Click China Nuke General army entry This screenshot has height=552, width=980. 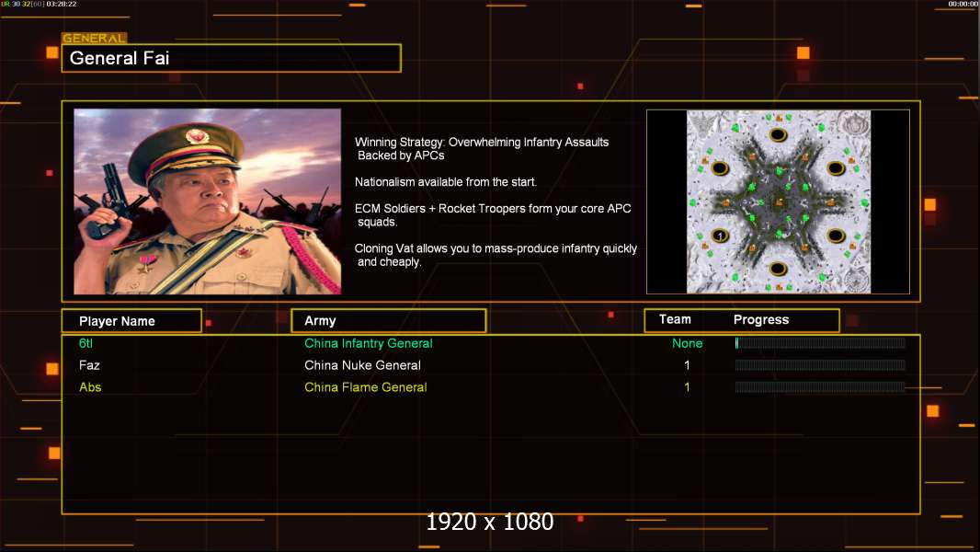coord(362,365)
